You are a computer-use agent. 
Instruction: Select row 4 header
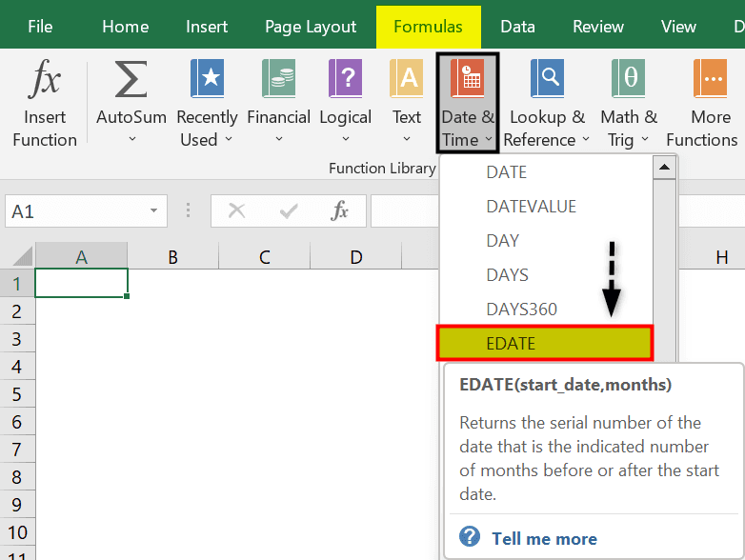(x=17, y=367)
